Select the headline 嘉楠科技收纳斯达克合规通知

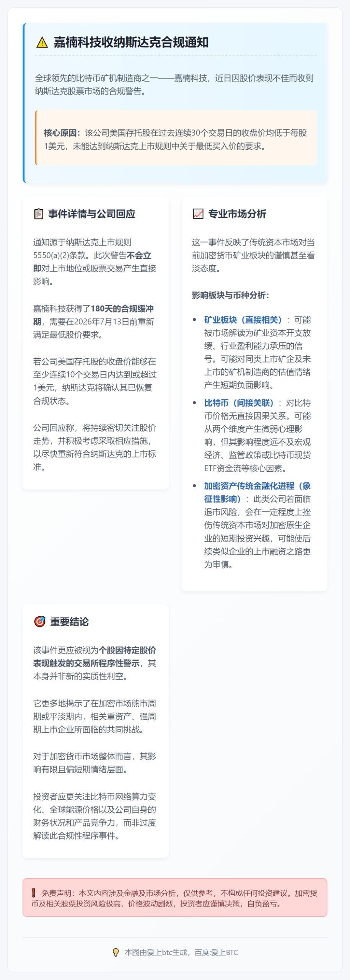click(131, 42)
